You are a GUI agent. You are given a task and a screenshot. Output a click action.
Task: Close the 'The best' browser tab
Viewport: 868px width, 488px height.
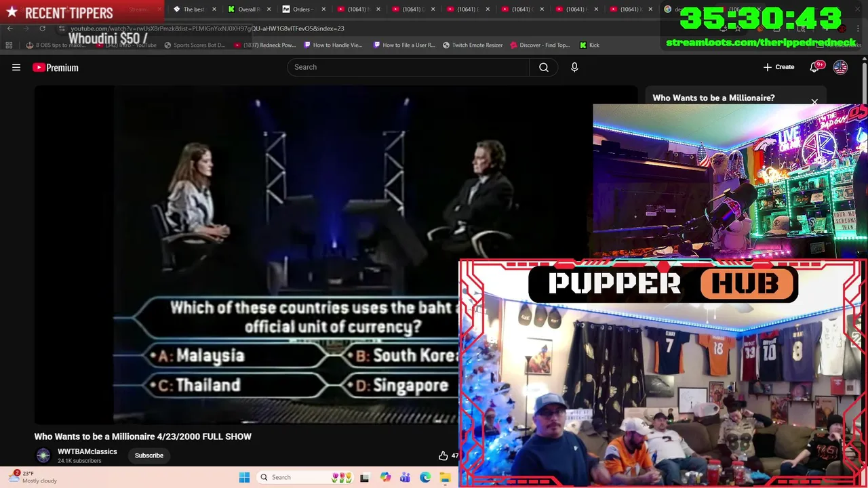214,9
